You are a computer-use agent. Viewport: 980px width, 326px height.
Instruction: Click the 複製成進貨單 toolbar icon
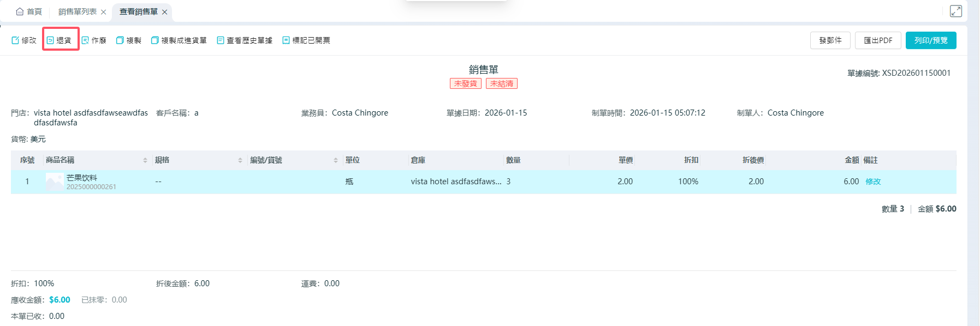coord(155,40)
